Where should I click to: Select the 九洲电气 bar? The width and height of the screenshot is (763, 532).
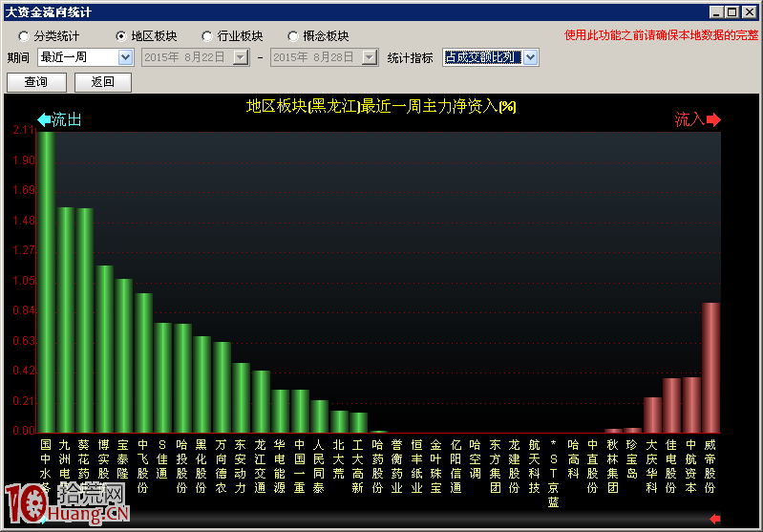pos(65,320)
